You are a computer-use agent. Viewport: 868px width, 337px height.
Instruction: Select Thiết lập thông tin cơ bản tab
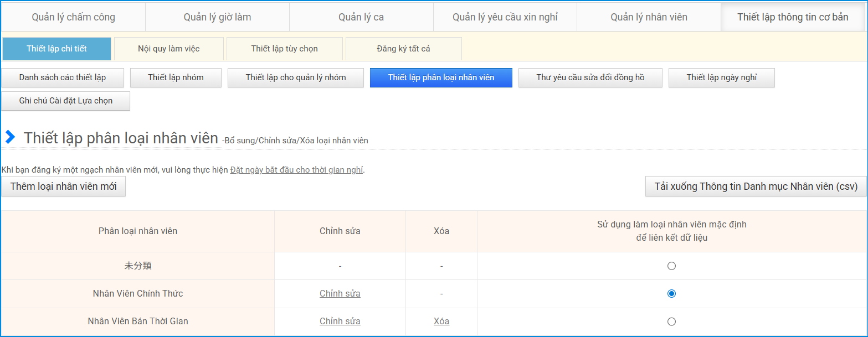pos(793,17)
